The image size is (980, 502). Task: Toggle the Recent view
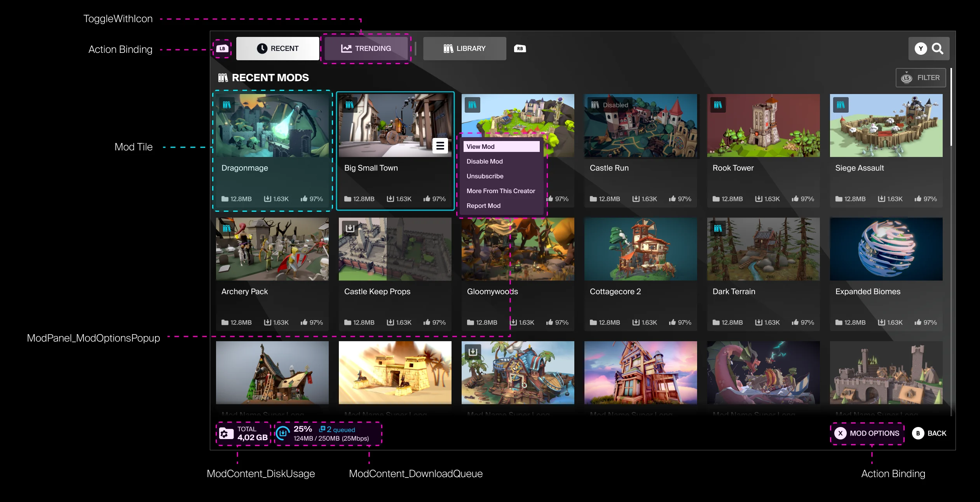click(278, 49)
